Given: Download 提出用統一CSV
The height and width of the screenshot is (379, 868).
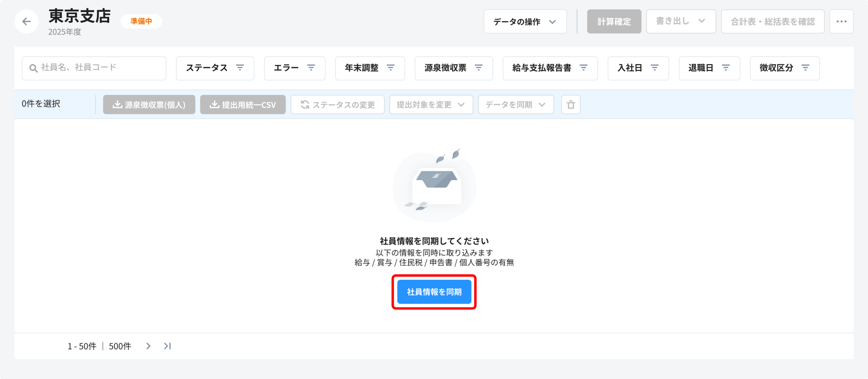Looking at the screenshot, I should coord(243,105).
